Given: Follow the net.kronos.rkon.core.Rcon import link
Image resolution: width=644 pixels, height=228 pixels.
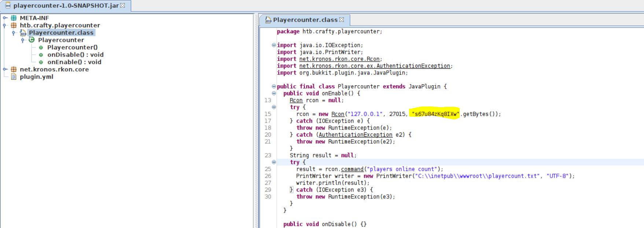Looking at the screenshot, I should pos(340,59).
